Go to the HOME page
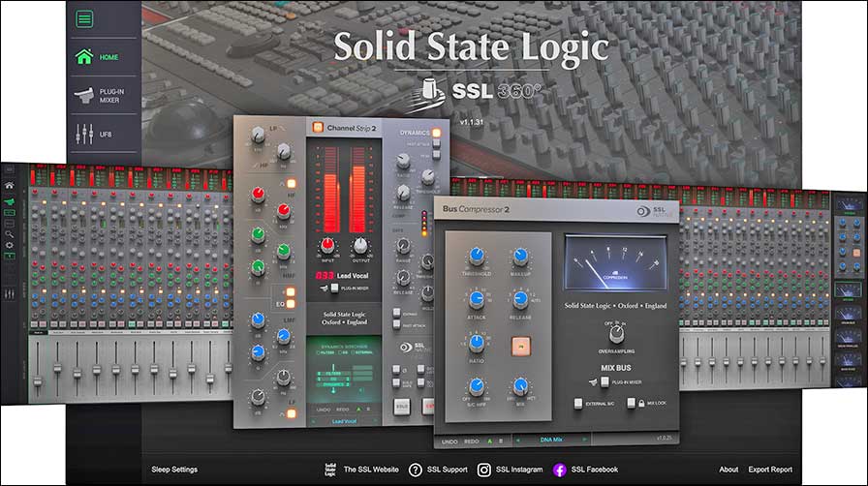This screenshot has height=486, width=868. point(97,57)
